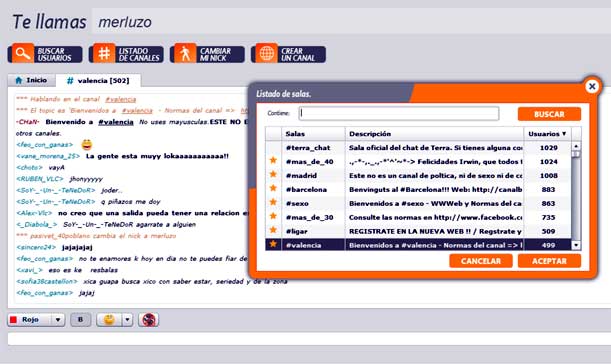Click user xavi_ in chat
611x364 pixels.
(29, 270)
